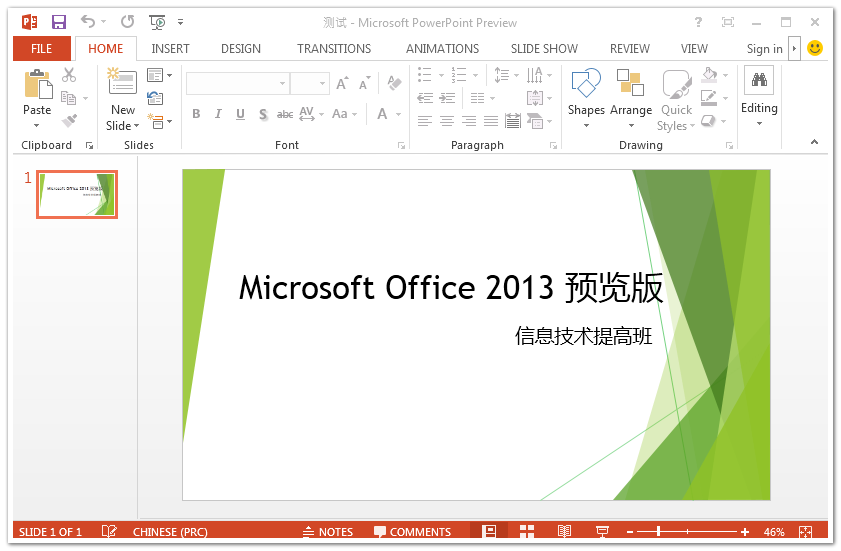The height and width of the screenshot is (551, 841).
Task: Expand the Paste options arrow
Action: click(36, 126)
